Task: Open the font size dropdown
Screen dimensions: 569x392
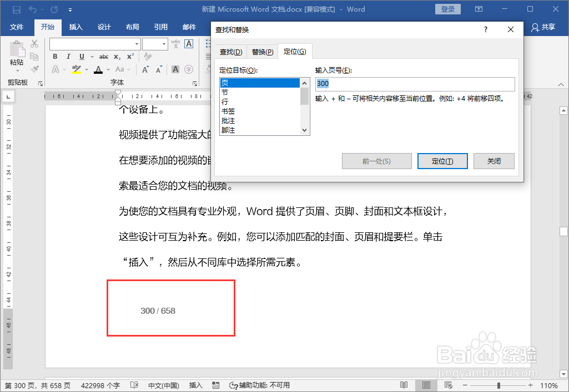Action: tap(164, 44)
